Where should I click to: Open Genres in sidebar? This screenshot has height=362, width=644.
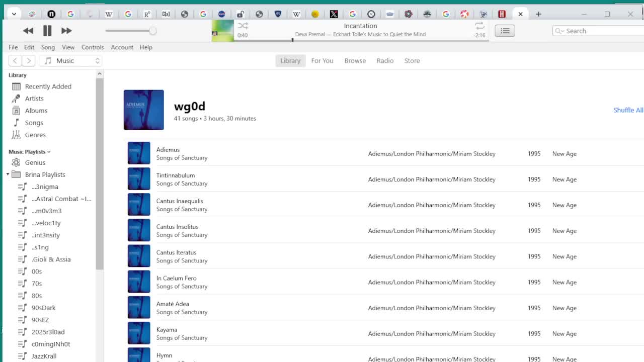(35, 135)
